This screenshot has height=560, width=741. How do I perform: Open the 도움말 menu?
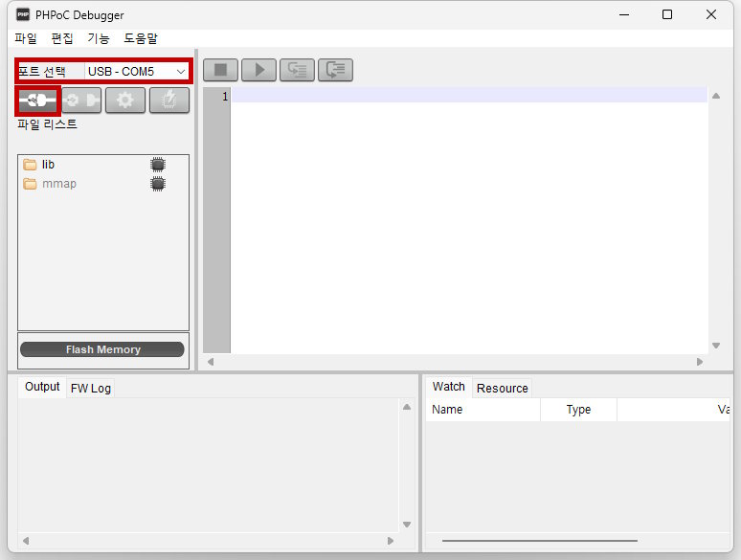click(141, 38)
